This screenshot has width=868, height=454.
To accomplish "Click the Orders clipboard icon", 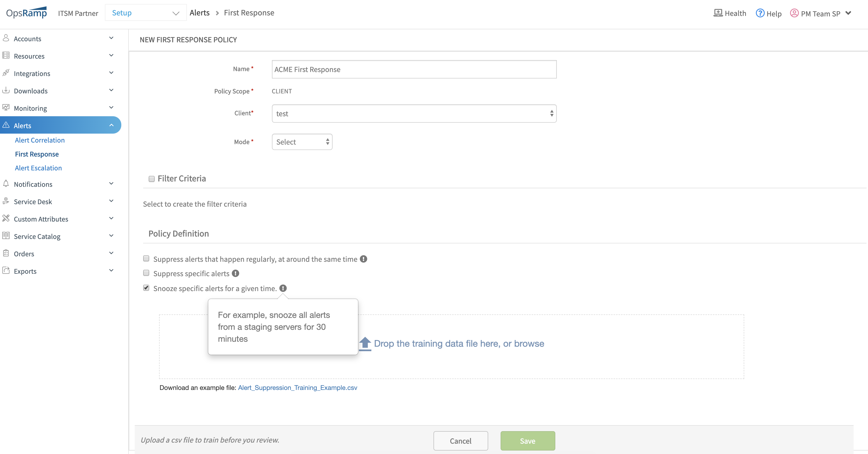I will coord(6,253).
